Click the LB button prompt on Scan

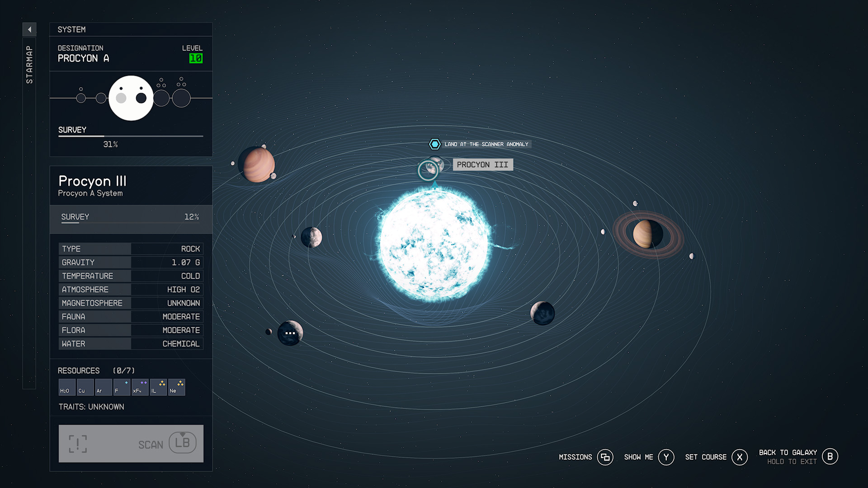pos(183,443)
